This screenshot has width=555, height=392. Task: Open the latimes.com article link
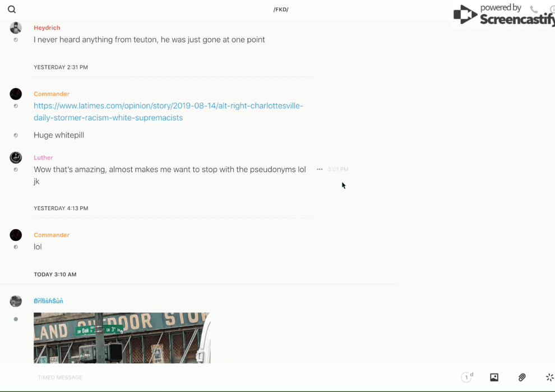pyautogui.click(x=168, y=111)
